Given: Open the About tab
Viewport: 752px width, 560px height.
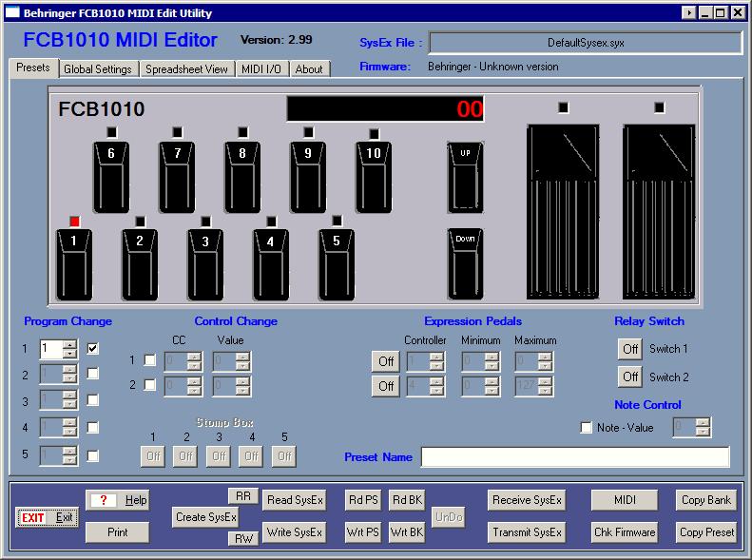Looking at the screenshot, I should [x=309, y=69].
